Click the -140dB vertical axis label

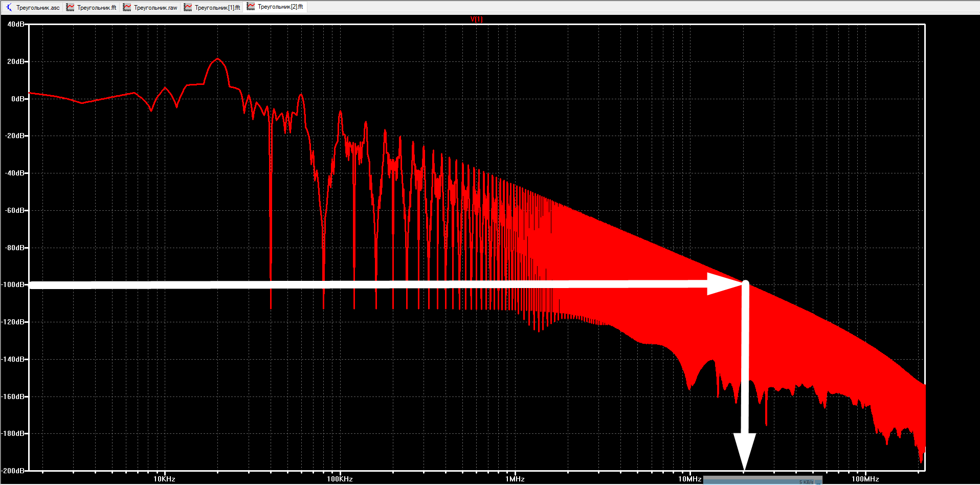(x=13, y=359)
